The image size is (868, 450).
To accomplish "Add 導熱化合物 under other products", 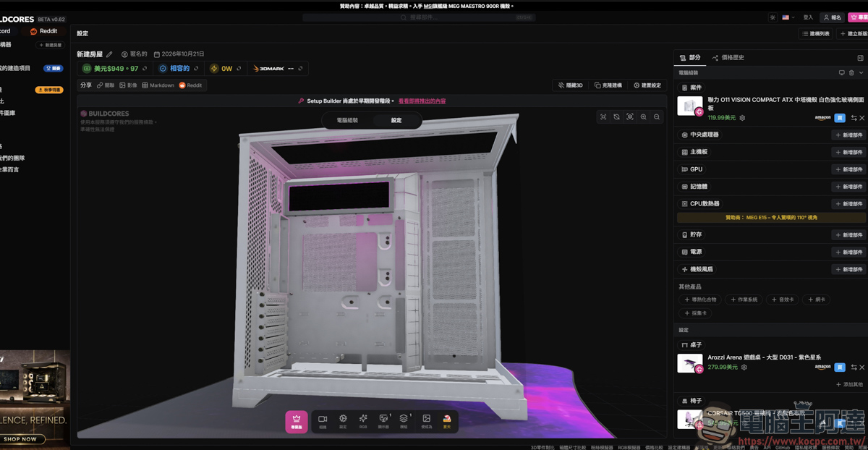I will [700, 300].
